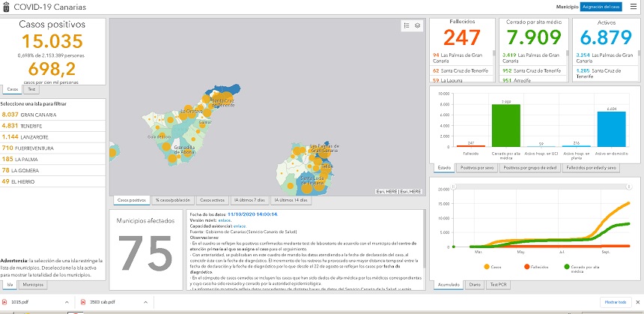644x314 pixels.
Task: Open the enlace link for Versión móvil
Action: point(224,220)
